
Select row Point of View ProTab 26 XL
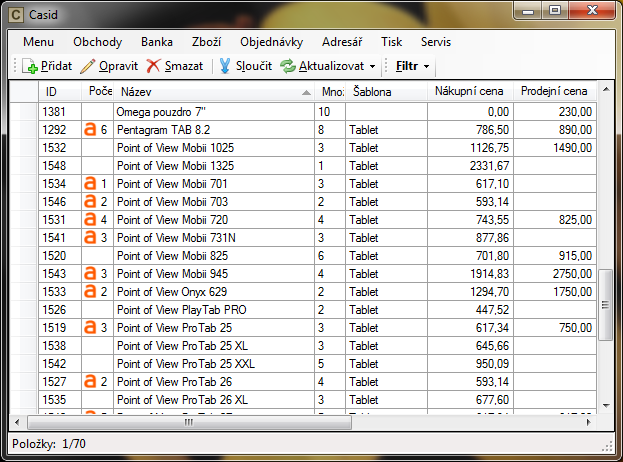pyautogui.click(x=303, y=400)
